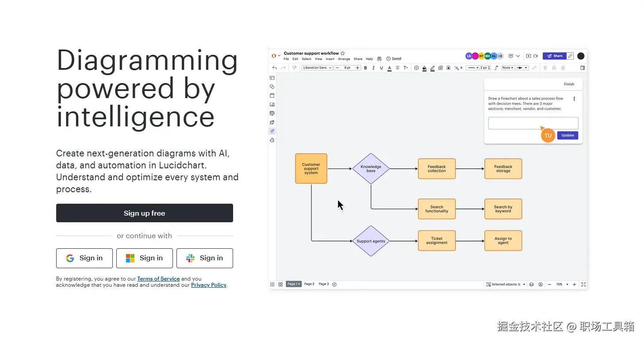Click the font color A icon
644x342 pixels.
click(x=389, y=68)
